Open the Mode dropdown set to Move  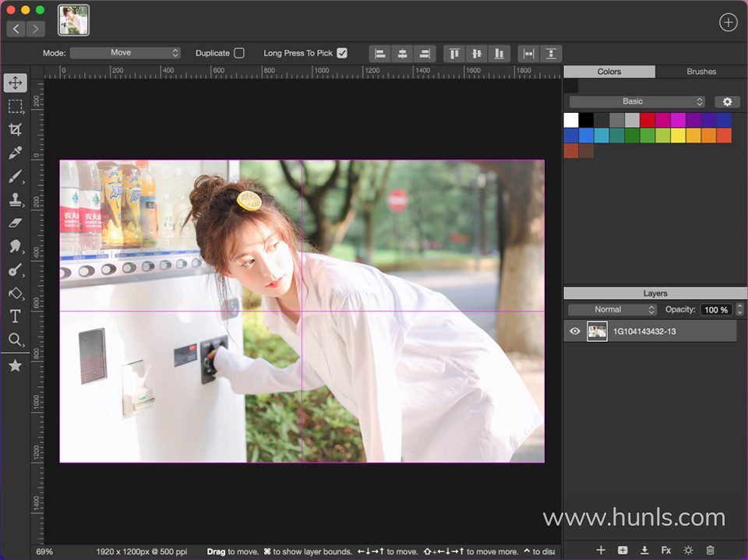point(125,53)
